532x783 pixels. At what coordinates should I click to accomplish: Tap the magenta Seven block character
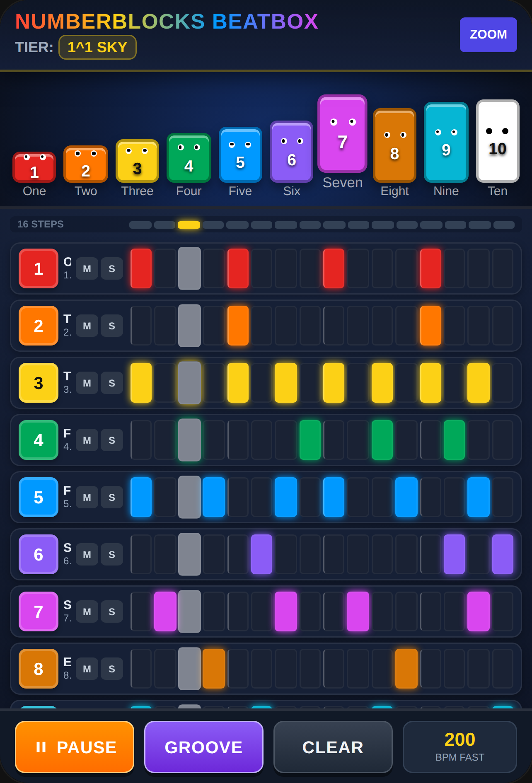click(342, 133)
